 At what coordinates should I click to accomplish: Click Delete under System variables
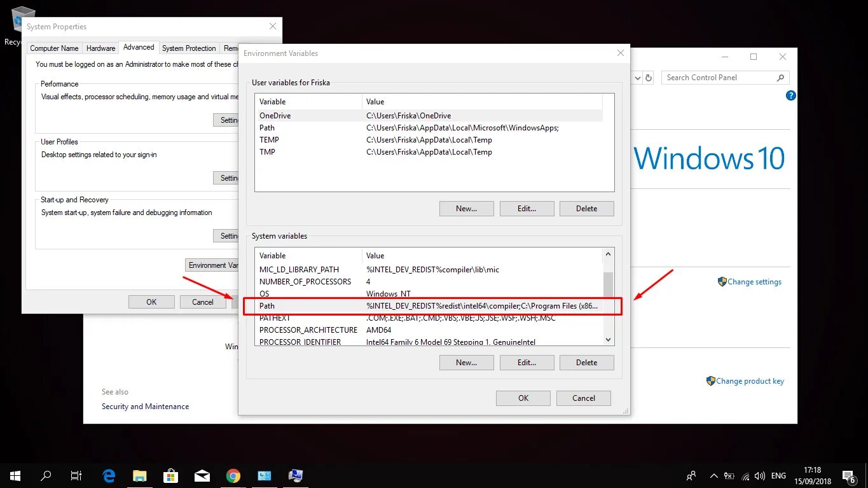coord(586,363)
